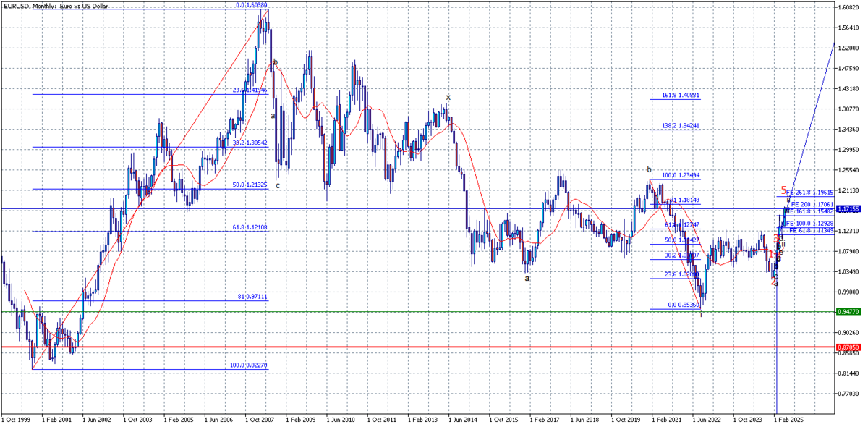Select the current price tag 1.17155
This screenshot has width=868, height=427.
(850, 209)
